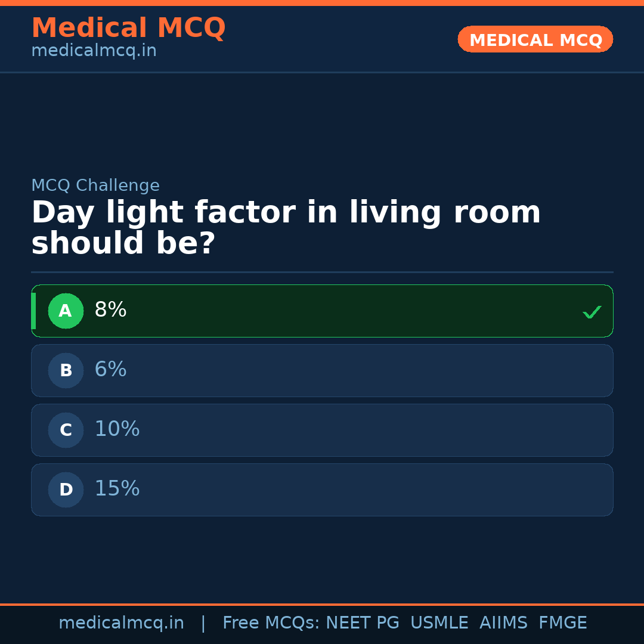The height and width of the screenshot is (644, 644).
Task: Select the 8% answer option
Action: (x=322, y=311)
